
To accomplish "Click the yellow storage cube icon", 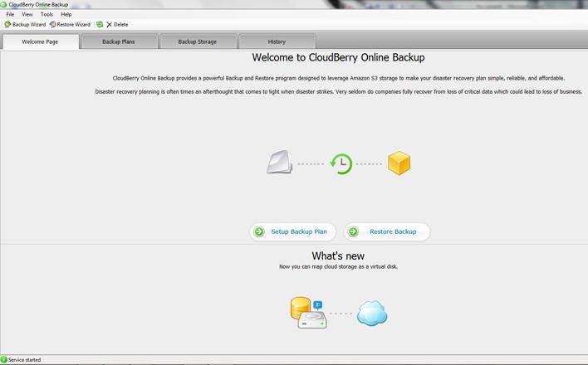I will click(x=399, y=163).
